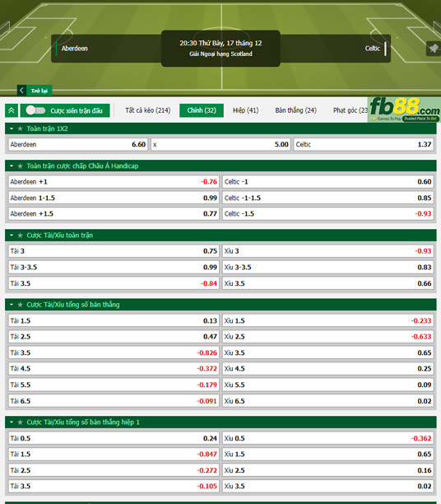Star the Toàn trận 1X2 market
The height and width of the screenshot is (504, 441).
[x=21, y=128]
